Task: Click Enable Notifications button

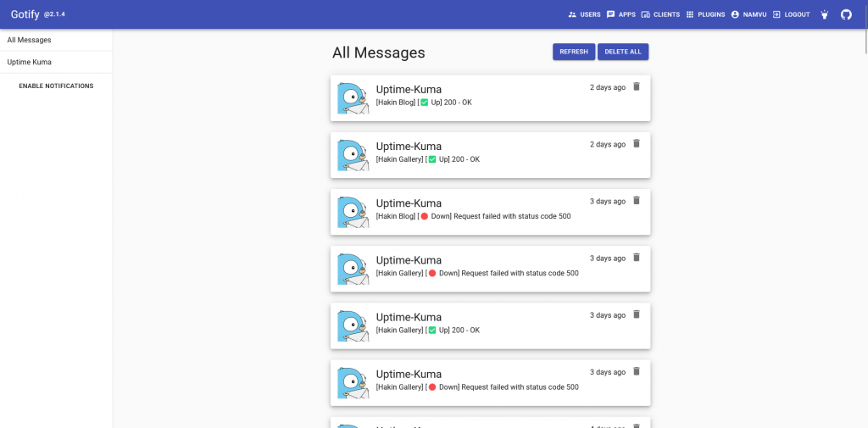Action: tap(56, 86)
